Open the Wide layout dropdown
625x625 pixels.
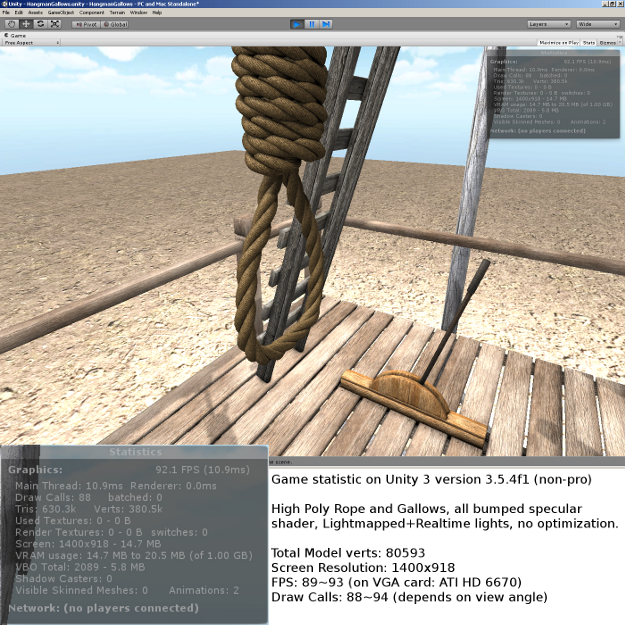598,24
